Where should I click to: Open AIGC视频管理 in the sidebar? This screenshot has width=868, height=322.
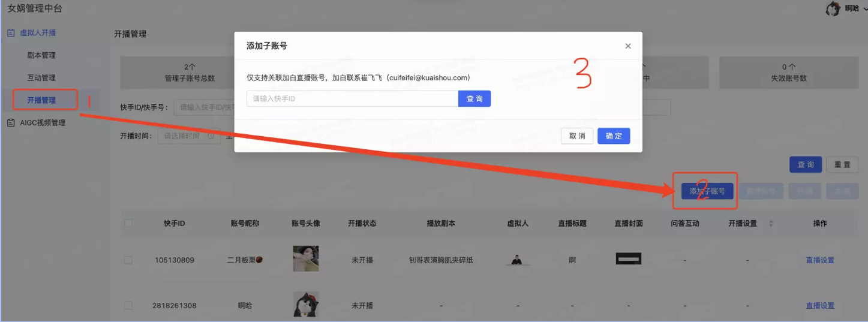(43, 123)
